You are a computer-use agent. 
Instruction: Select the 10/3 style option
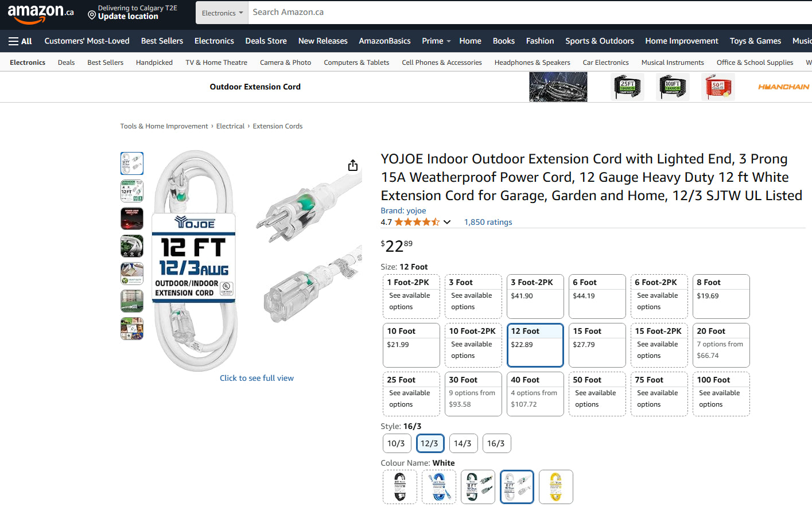pos(396,443)
